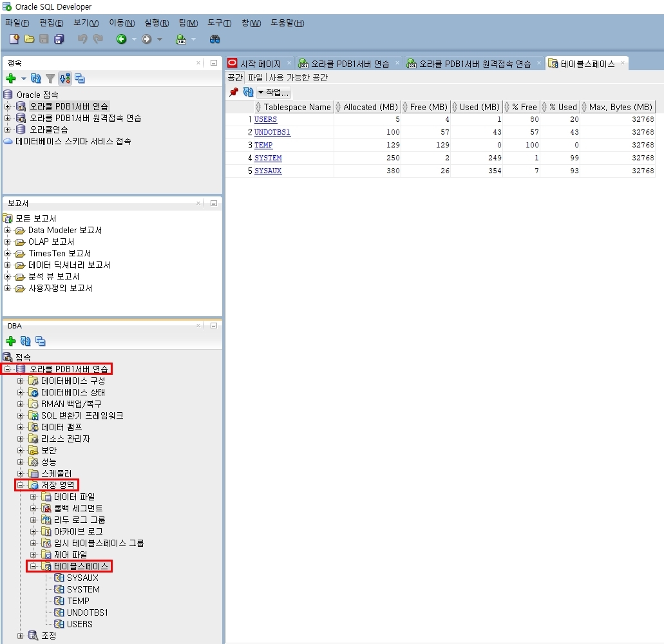Collapse the 테이블스페이스 node
This screenshot has width=664, height=644.
tap(33, 566)
